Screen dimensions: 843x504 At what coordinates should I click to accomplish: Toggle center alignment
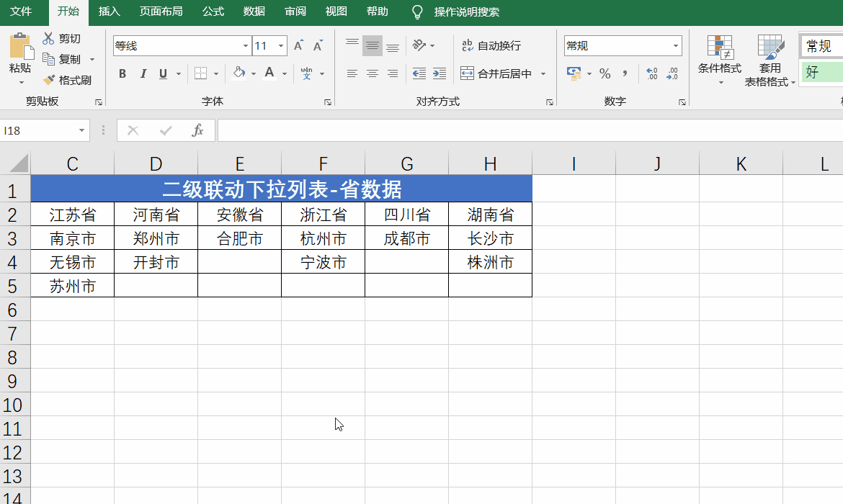(372, 73)
